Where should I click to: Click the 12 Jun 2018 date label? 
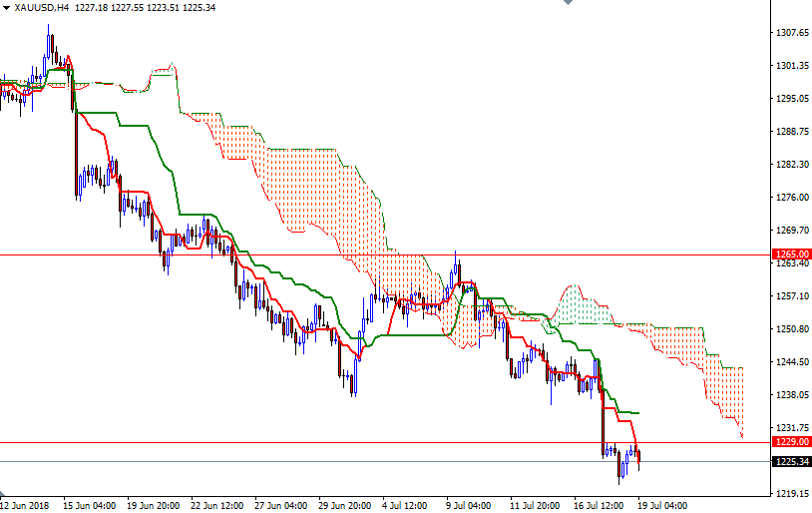[x=26, y=505]
